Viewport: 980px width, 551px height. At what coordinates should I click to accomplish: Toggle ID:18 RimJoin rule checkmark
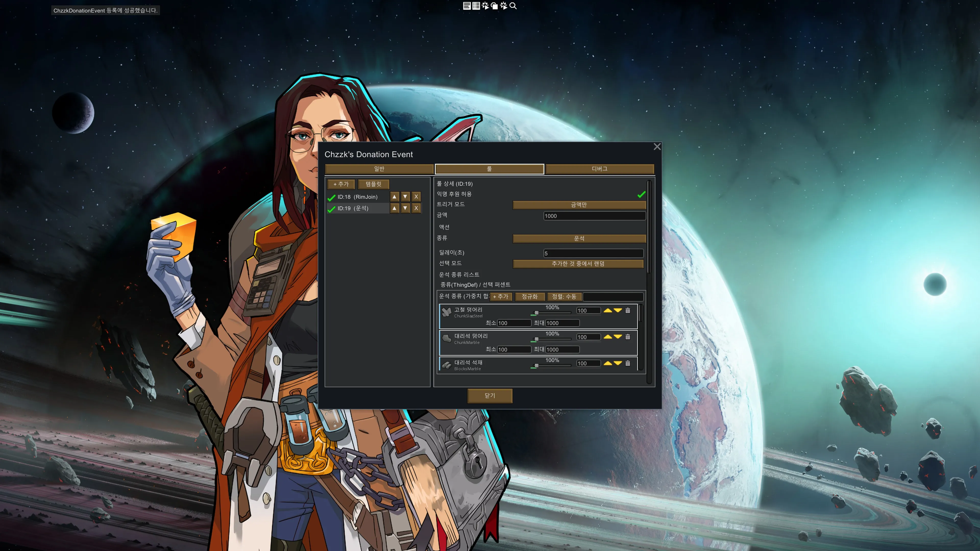point(331,197)
